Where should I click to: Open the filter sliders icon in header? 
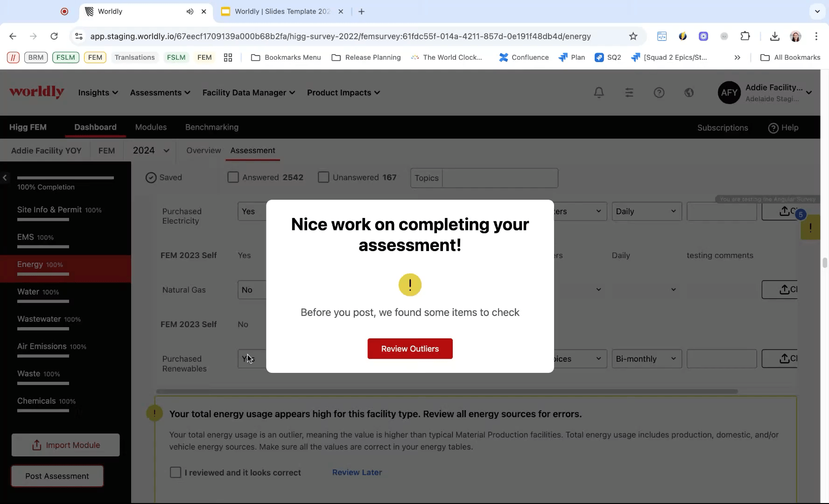click(x=629, y=92)
